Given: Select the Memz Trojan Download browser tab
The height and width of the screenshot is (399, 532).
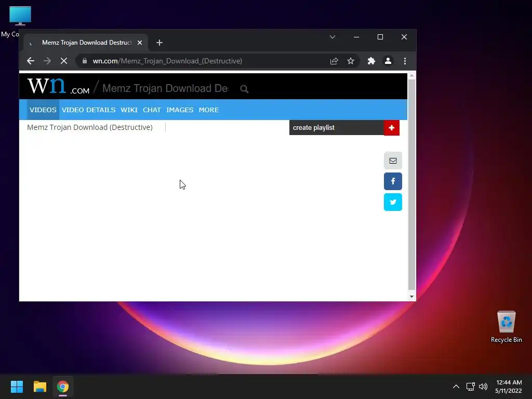Looking at the screenshot, I should (x=86, y=43).
